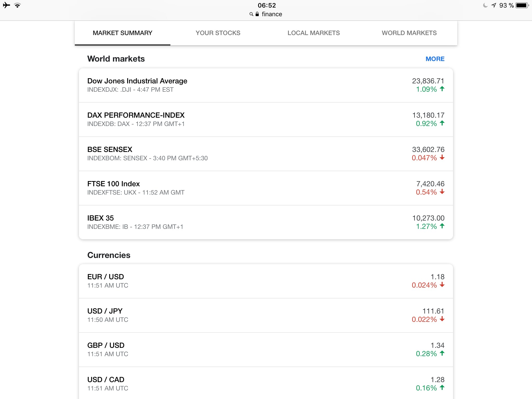Click the 0.28% GBP / USD change
This screenshot has height=399, width=532.
click(x=426, y=354)
